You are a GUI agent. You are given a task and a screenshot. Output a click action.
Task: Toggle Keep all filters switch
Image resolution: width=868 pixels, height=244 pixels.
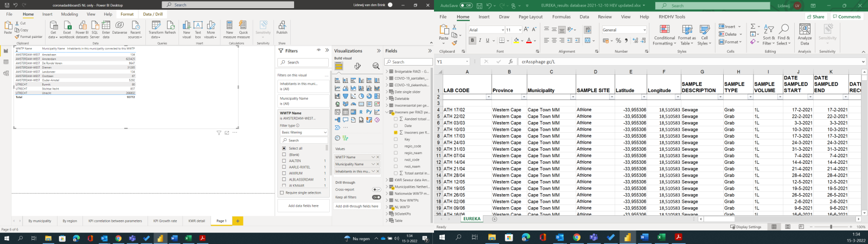(376, 197)
